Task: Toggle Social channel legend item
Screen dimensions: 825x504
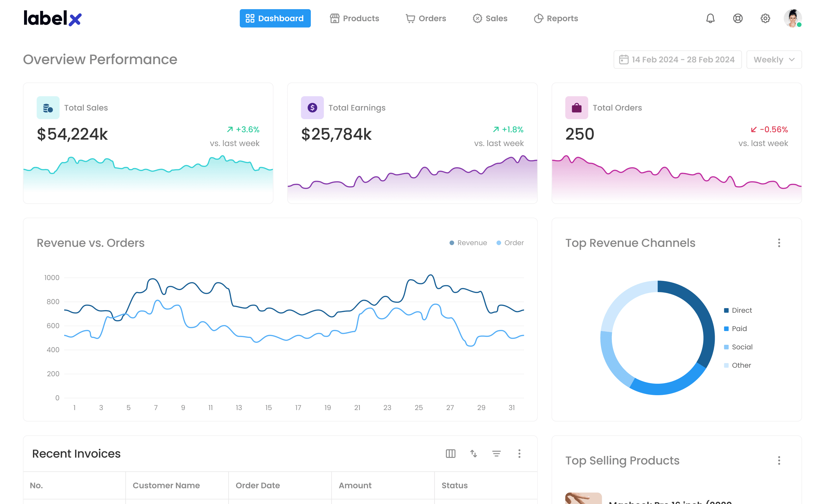Action: pos(738,347)
